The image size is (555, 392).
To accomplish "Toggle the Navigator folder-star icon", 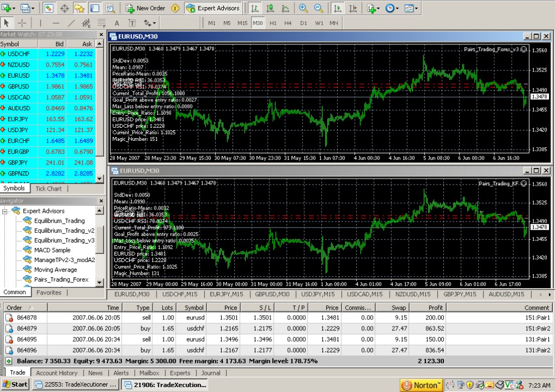I will point(79,8).
